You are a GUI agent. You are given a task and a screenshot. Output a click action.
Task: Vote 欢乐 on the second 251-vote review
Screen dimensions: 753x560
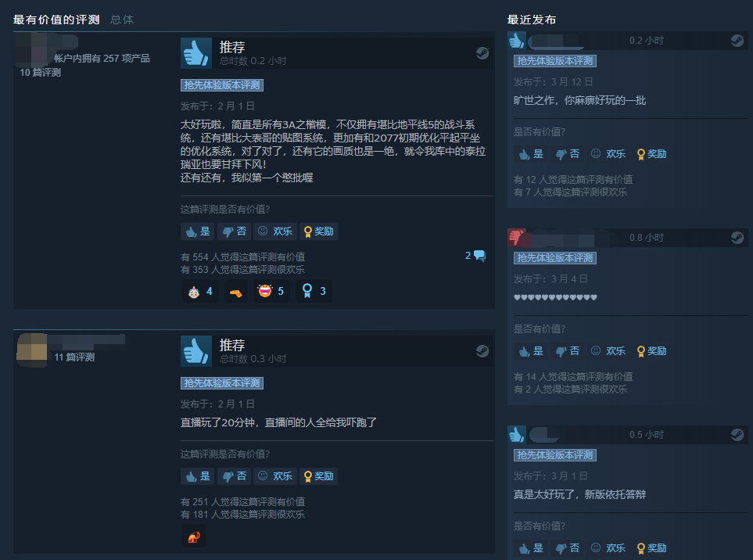click(275, 476)
